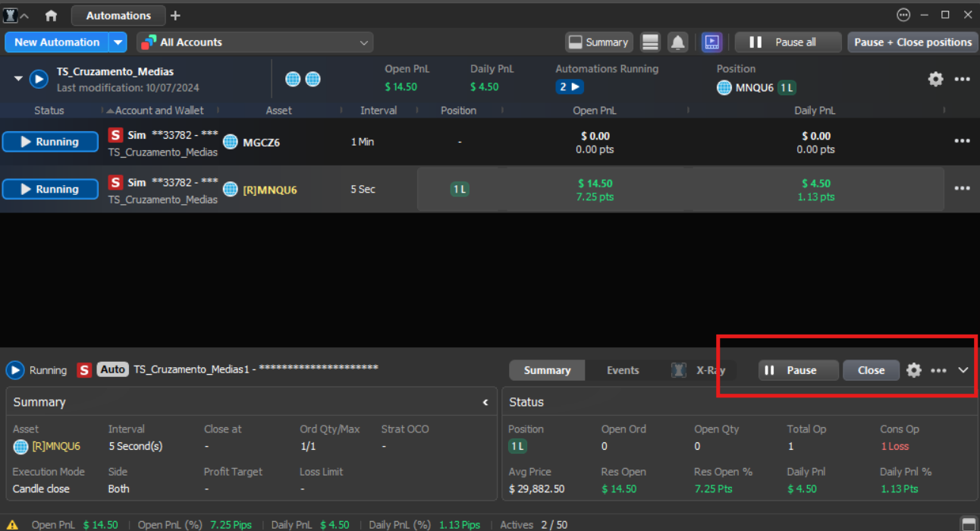The width and height of the screenshot is (980, 531).
Task: Sort by the Account and Wallet column
Action: click(x=159, y=111)
